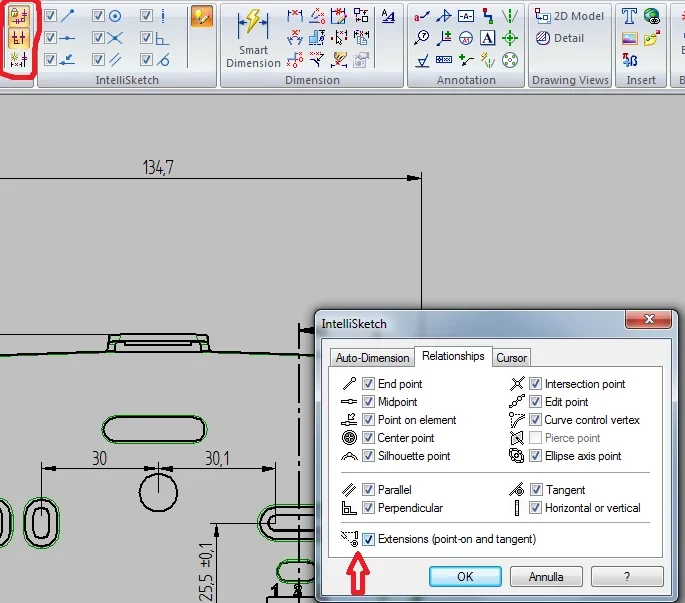The image size is (685, 603).
Task: Click the Auto-Dimension sparkle icon in ribbon
Action: 19,59
